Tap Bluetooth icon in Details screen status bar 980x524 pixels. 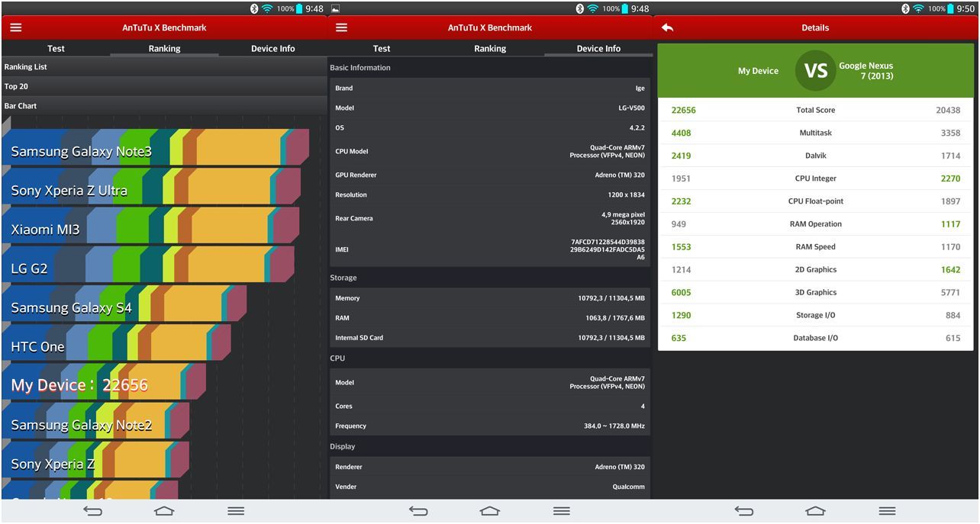[x=905, y=9]
